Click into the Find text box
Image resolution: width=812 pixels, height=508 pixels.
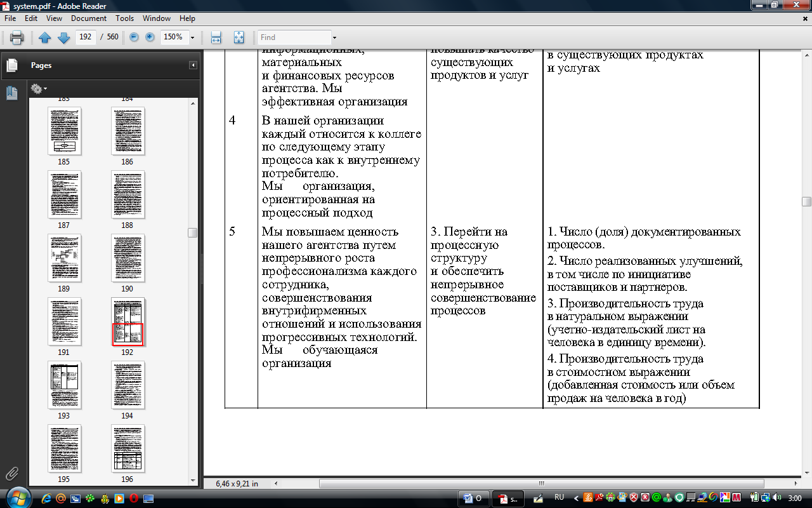pos(294,37)
